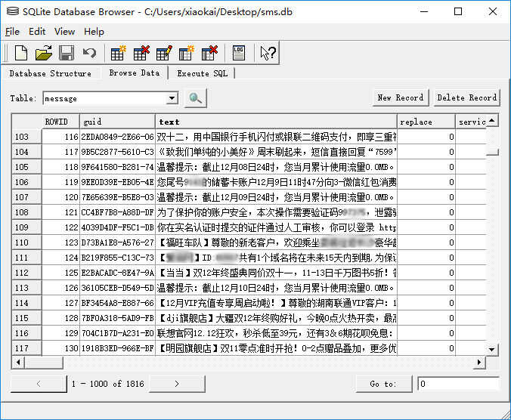This screenshot has width=511, height=420.
Task: Expand the Table selection dropdown
Action: click(172, 98)
